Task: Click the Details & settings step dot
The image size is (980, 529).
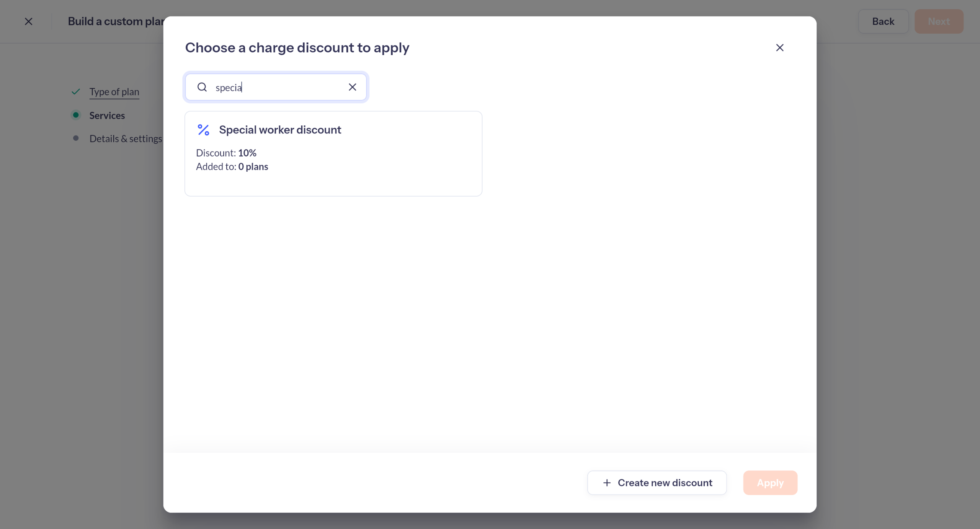Action: 76,138
